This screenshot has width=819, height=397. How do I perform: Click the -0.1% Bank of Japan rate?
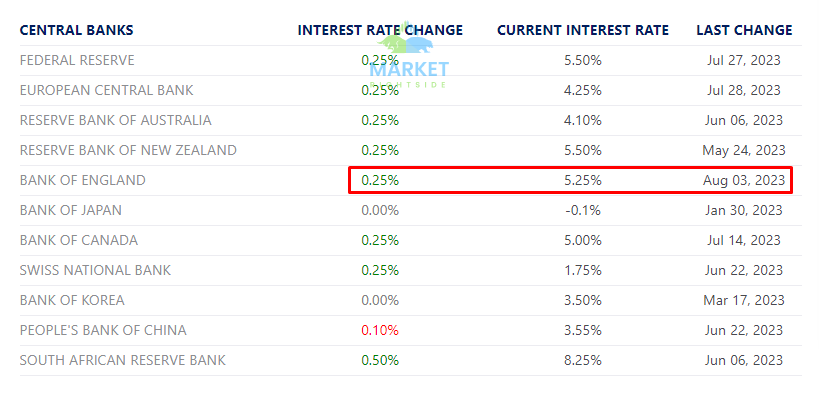point(583,211)
